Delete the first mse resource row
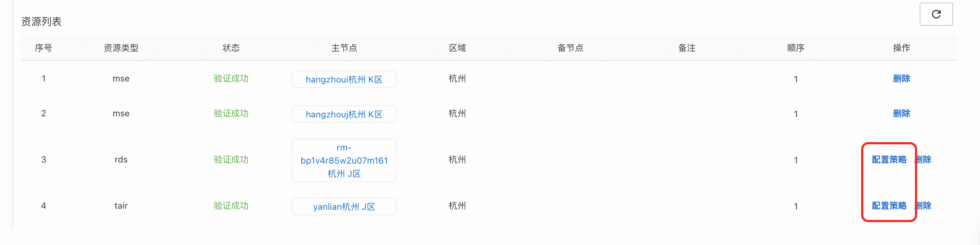Viewport: 980px width, 245px height. click(901, 79)
